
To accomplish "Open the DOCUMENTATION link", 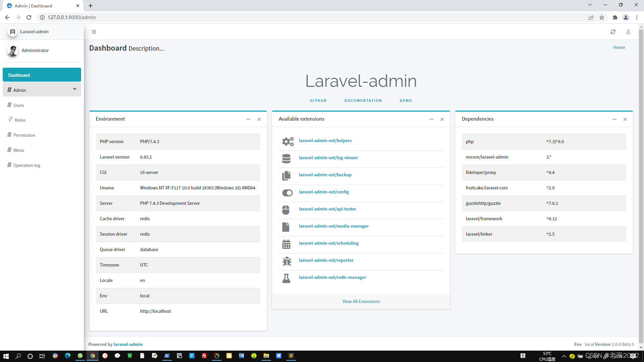I will click(x=363, y=101).
